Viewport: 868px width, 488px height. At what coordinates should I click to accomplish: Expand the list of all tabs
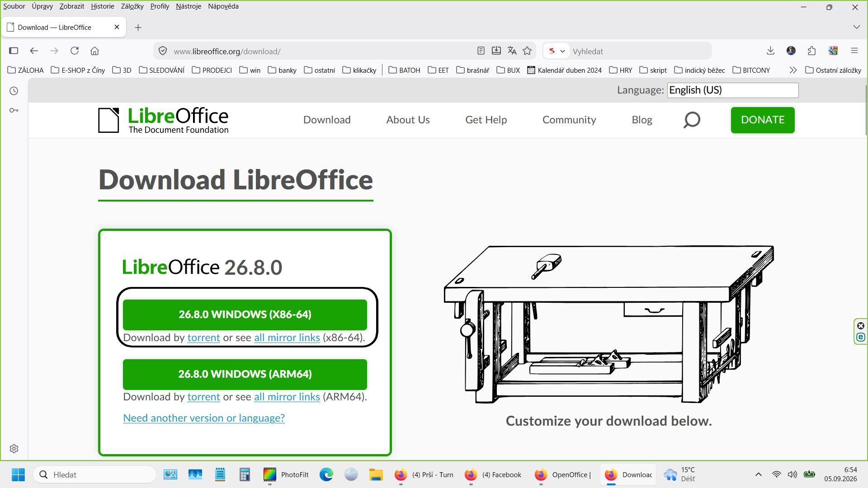point(856,27)
